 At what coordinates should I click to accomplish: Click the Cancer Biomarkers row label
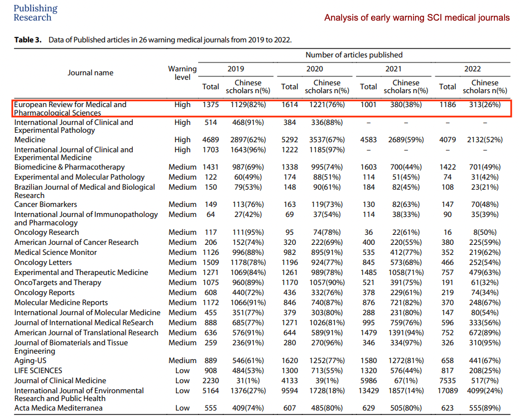[46, 204]
